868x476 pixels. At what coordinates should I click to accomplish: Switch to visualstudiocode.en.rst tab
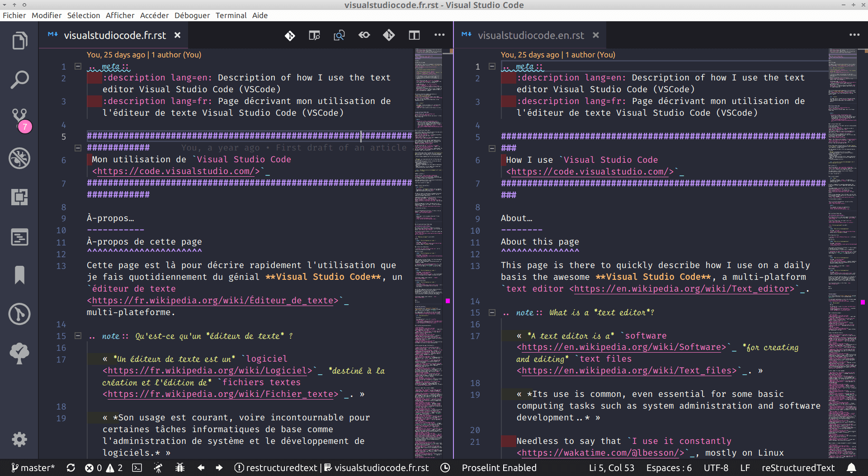pyautogui.click(x=531, y=35)
